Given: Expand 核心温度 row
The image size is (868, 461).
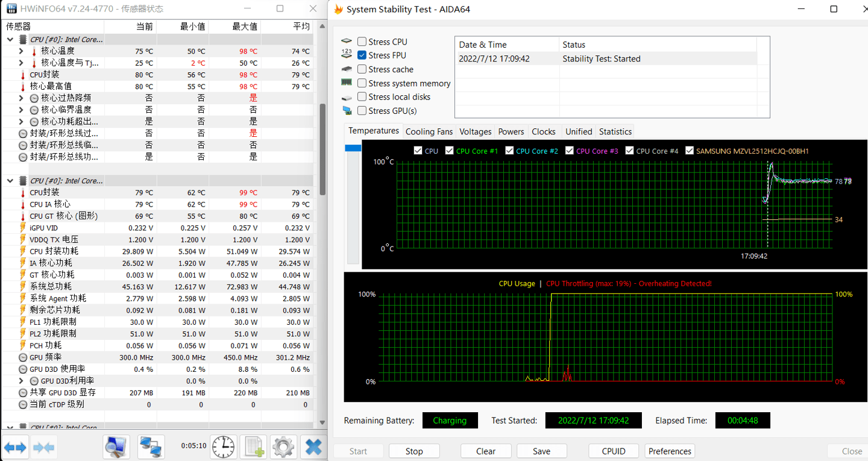Looking at the screenshot, I should 21,51.
